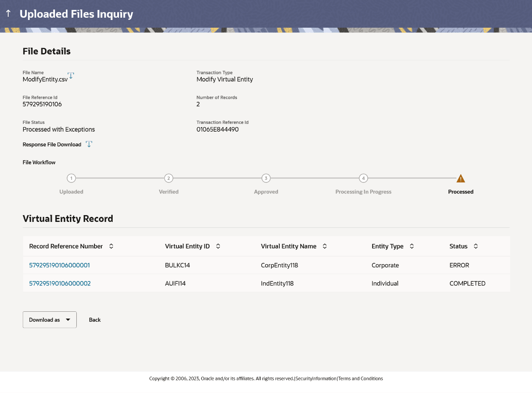The height and width of the screenshot is (393, 532).
Task: Click the Entity Type sort chevrons
Action: coord(411,246)
